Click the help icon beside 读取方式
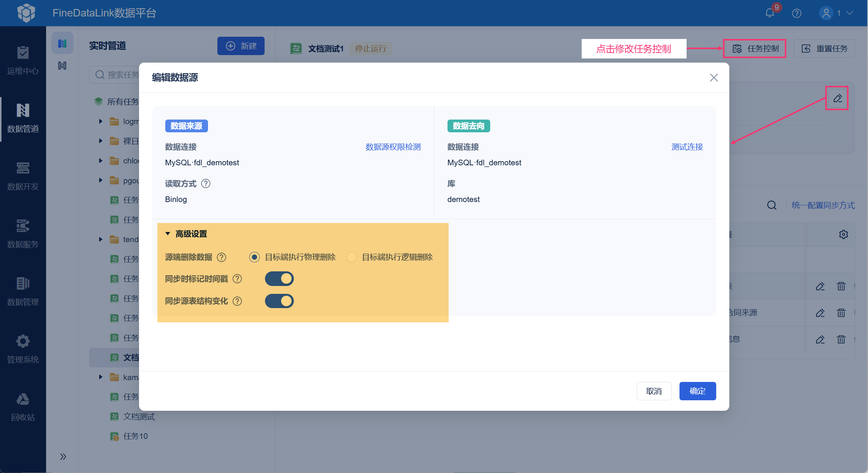 point(206,184)
